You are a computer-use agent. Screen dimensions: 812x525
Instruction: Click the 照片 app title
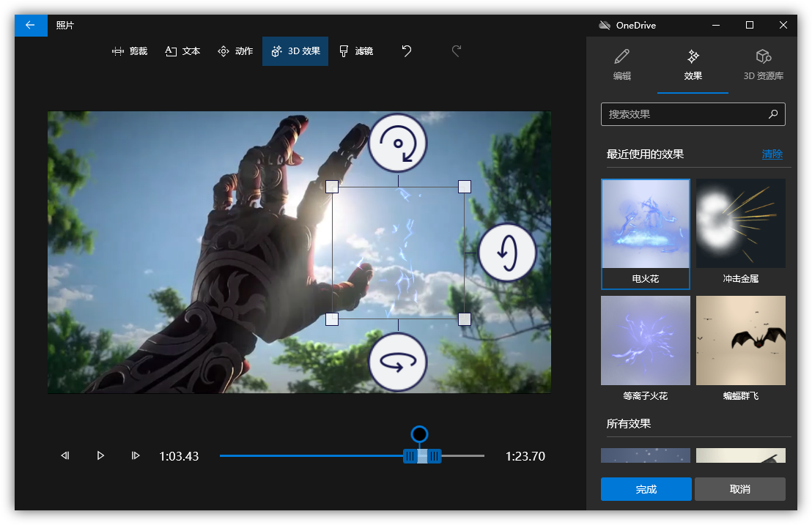click(x=65, y=26)
